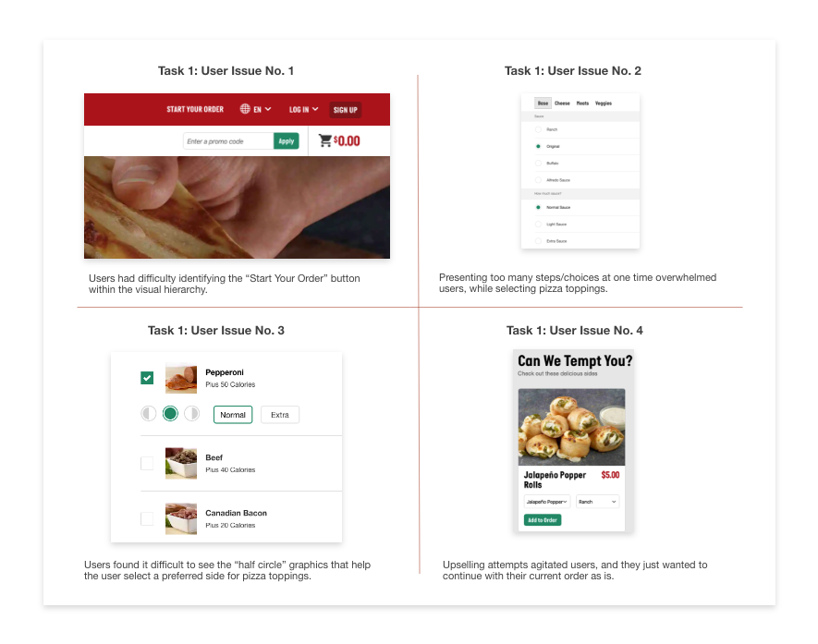Click the Beef topping image
This screenshot has width=818, height=644.
[x=181, y=463]
